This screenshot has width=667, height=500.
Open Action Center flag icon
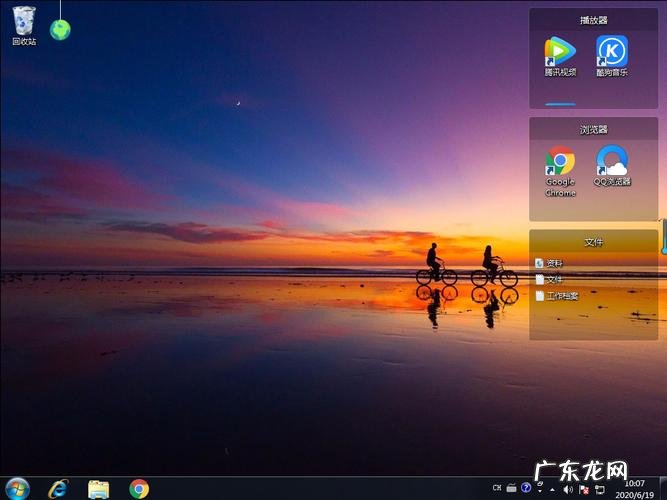(x=584, y=489)
